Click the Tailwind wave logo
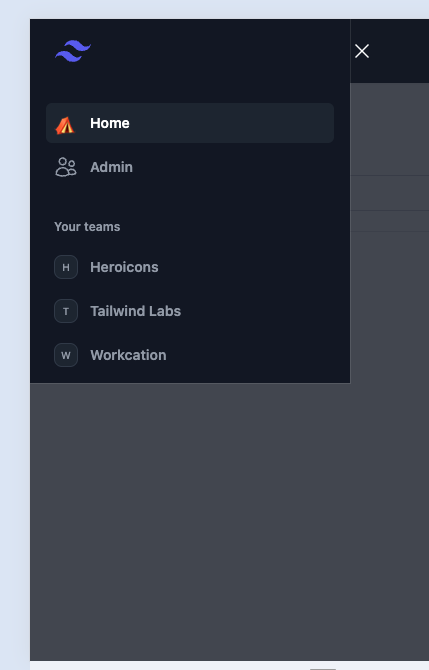Viewport: 429px width, 670px height. tap(73, 51)
